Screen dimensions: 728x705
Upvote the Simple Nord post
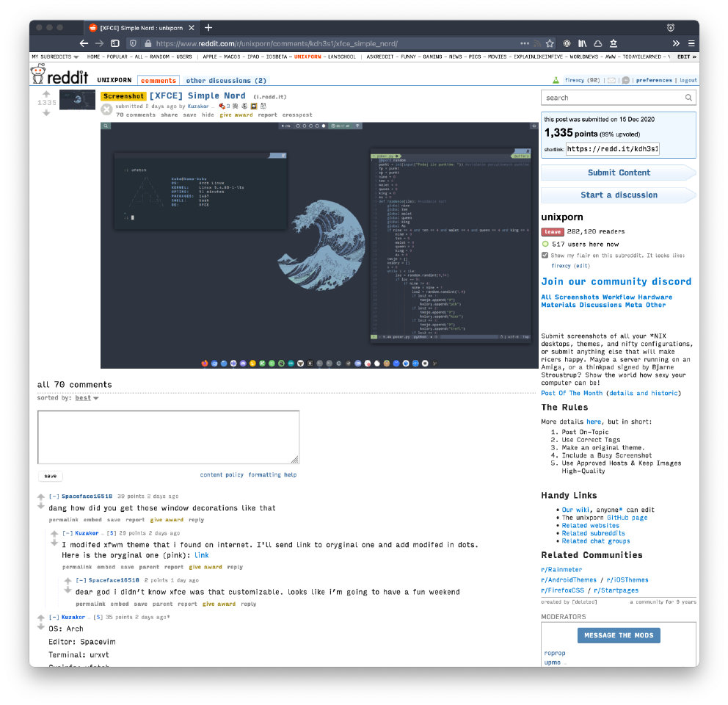click(46, 94)
